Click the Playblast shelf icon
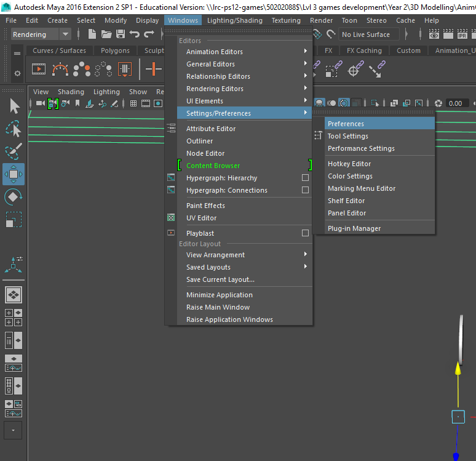 tap(39, 70)
